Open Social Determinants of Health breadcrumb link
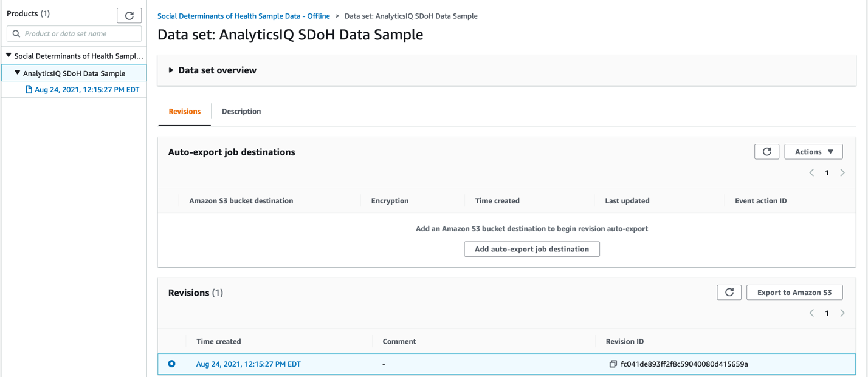Screen dimensions: 868x377 pyautogui.click(x=243, y=16)
